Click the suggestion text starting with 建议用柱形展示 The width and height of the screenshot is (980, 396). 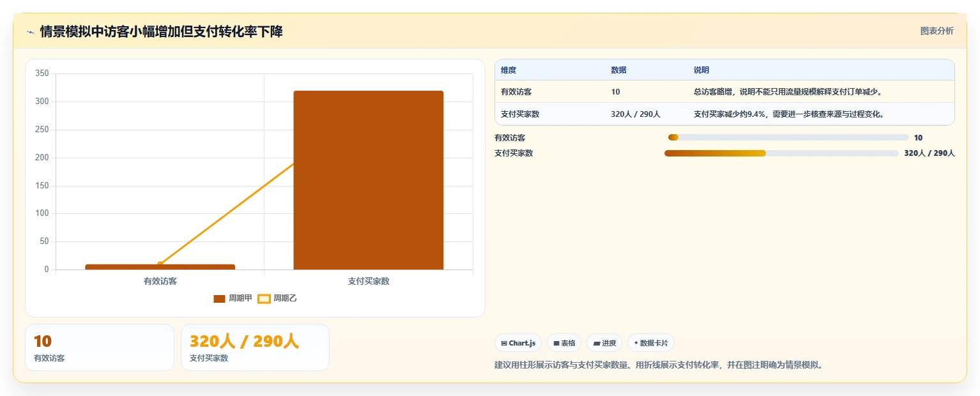click(659, 365)
